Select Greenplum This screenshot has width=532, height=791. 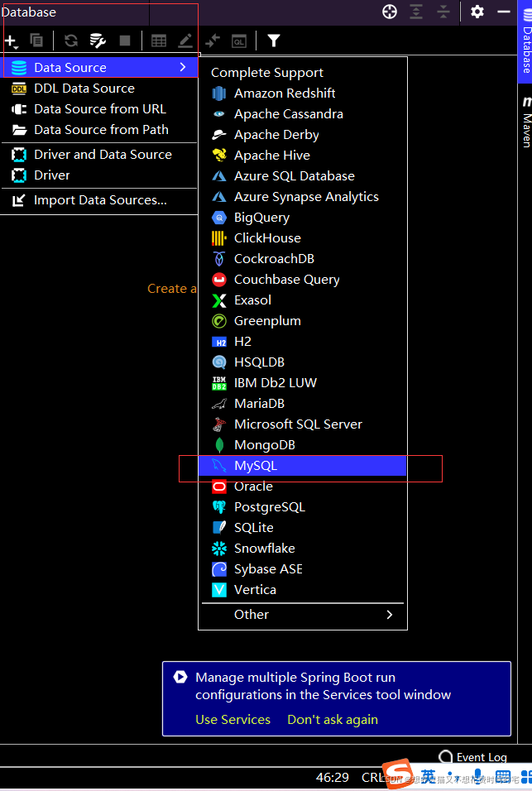tap(303, 321)
